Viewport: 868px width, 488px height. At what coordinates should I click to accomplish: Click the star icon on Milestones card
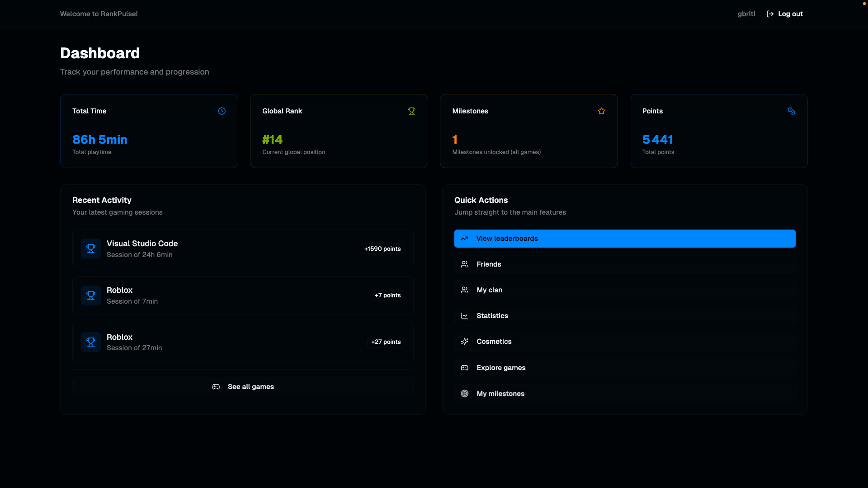coord(601,111)
